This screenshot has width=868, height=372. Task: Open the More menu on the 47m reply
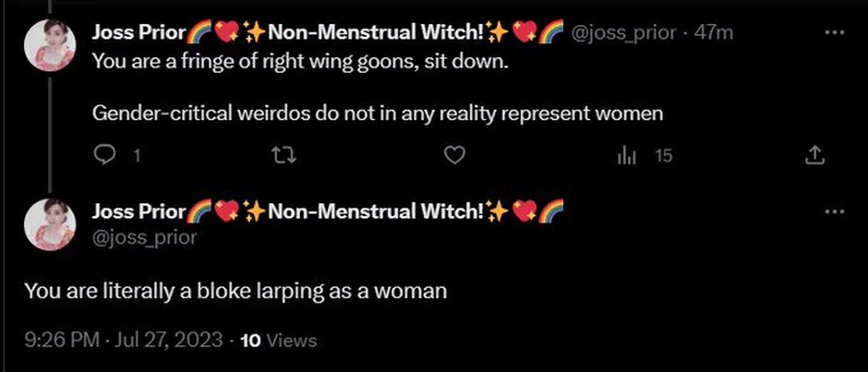834,33
